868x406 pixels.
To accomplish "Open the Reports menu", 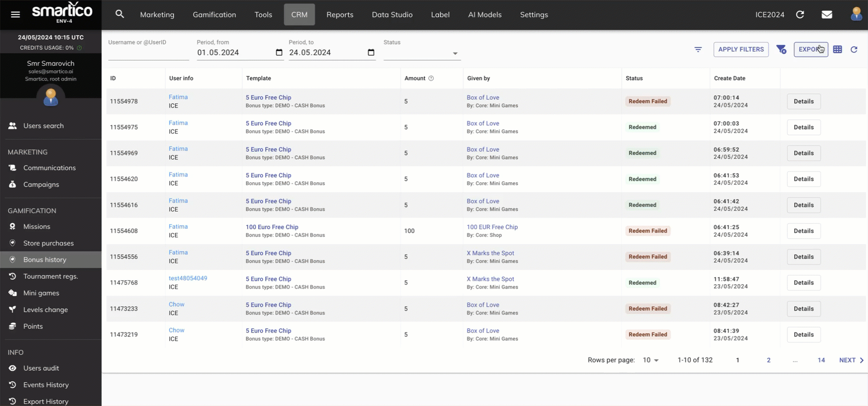I will 340,14.
